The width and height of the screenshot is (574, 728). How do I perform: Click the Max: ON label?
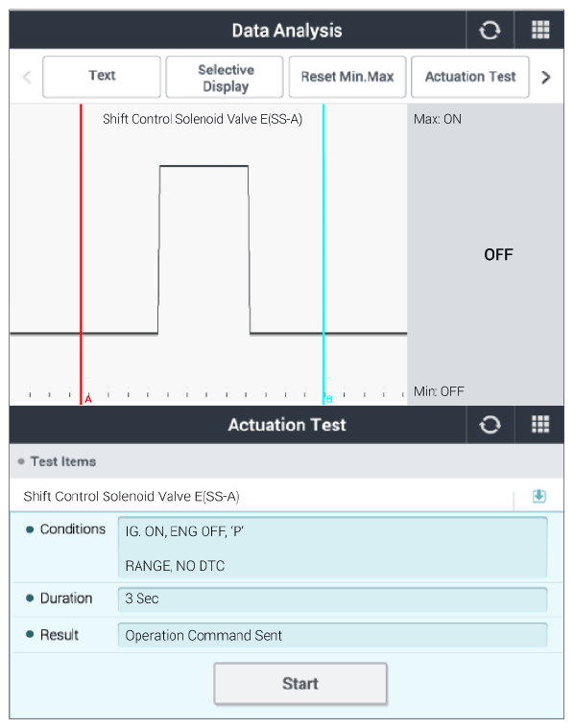438,119
